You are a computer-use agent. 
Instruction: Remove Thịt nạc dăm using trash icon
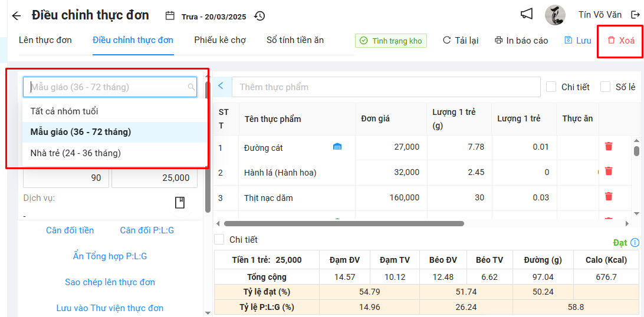pos(609,197)
